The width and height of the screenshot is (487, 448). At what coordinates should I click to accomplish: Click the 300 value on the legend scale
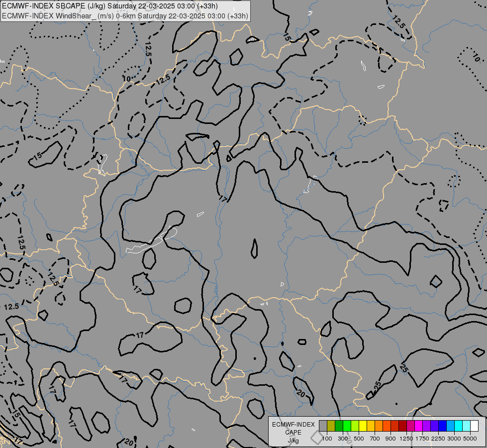point(343,439)
